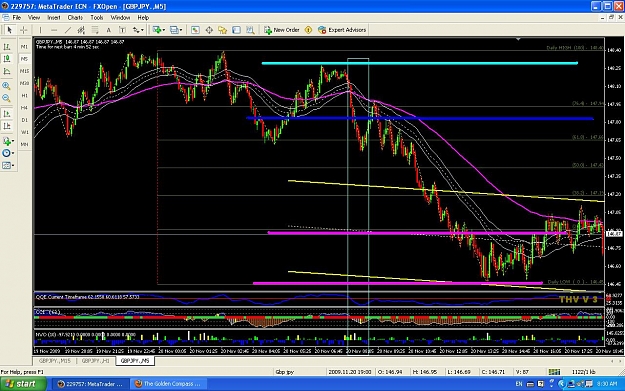Open the File menu
The height and width of the screenshot is (391, 625).
coord(17,18)
